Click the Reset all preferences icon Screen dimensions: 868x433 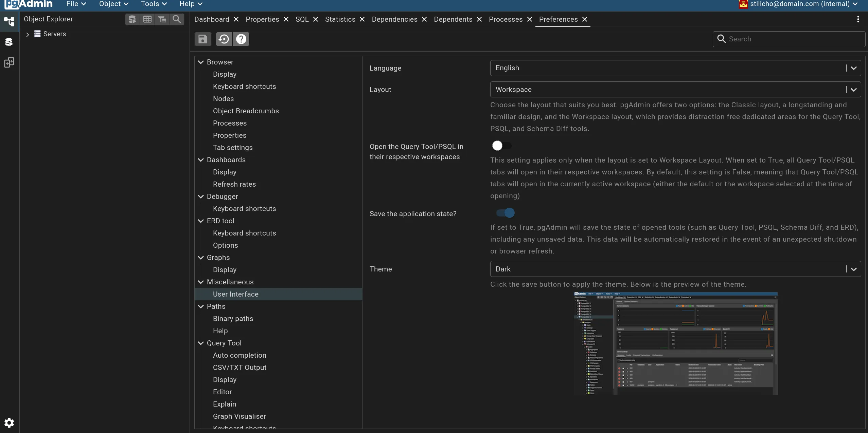click(x=224, y=39)
